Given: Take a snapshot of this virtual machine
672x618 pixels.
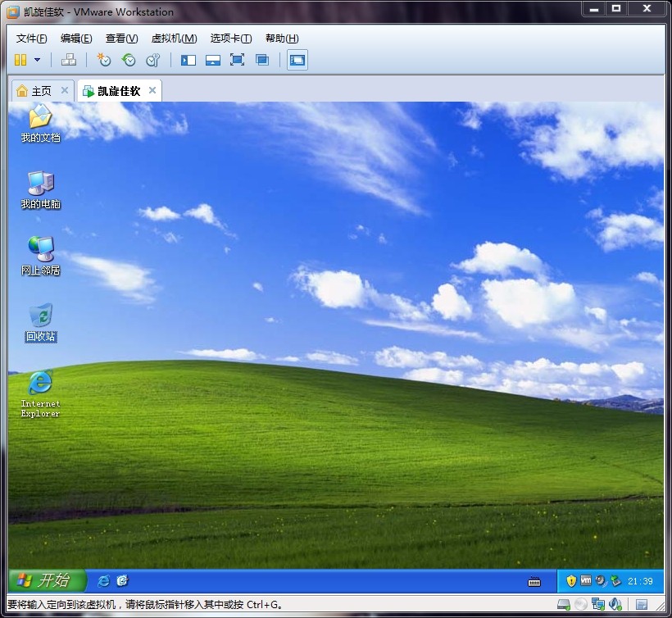Looking at the screenshot, I should (104, 60).
